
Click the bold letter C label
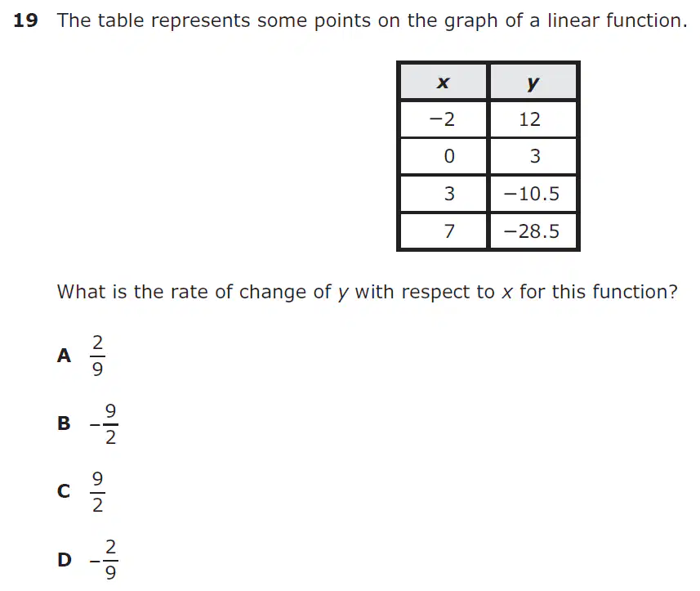click(64, 491)
